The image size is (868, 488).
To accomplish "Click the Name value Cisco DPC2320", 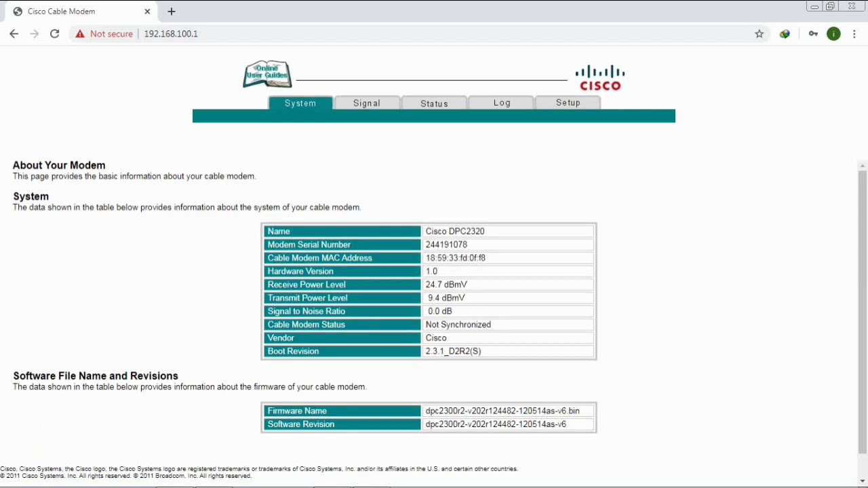I will [x=455, y=231].
